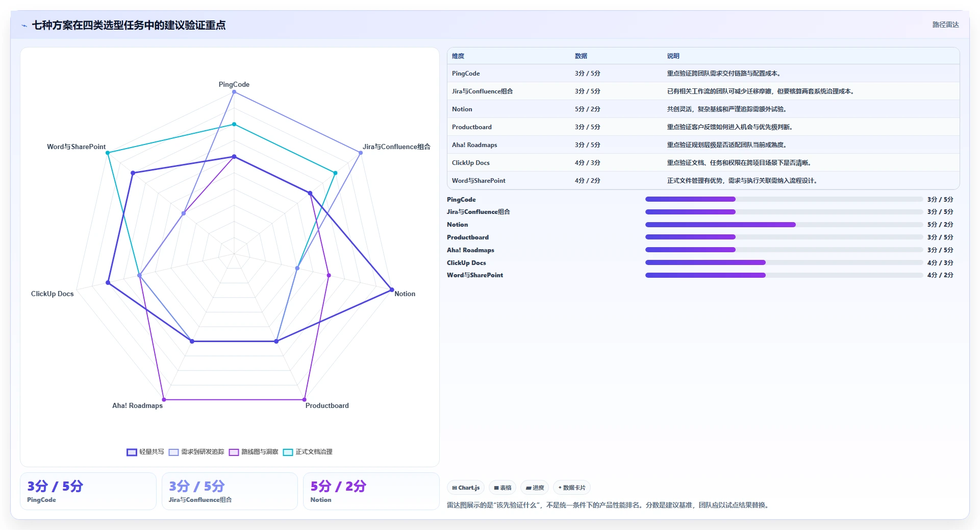Click the 5分 / 2分 value in Notion table row
The height and width of the screenshot is (530, 980).
pos(588,109)
